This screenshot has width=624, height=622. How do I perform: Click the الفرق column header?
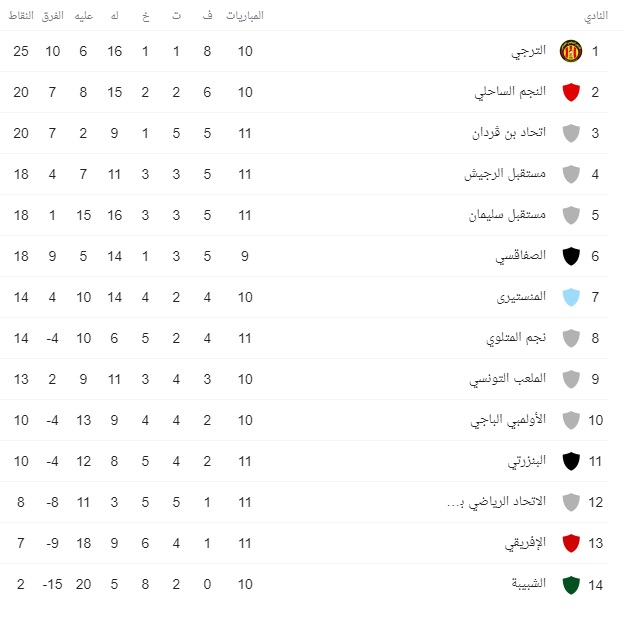53,16
